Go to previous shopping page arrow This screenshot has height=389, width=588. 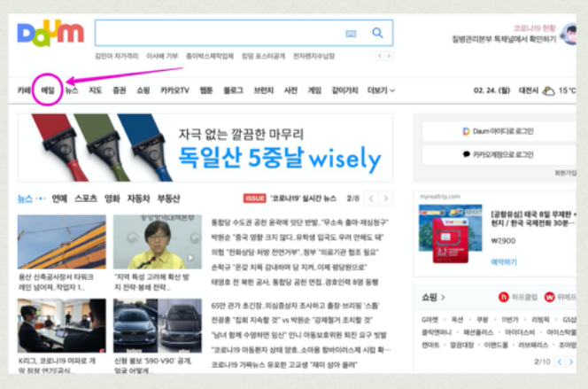[560, 362]
